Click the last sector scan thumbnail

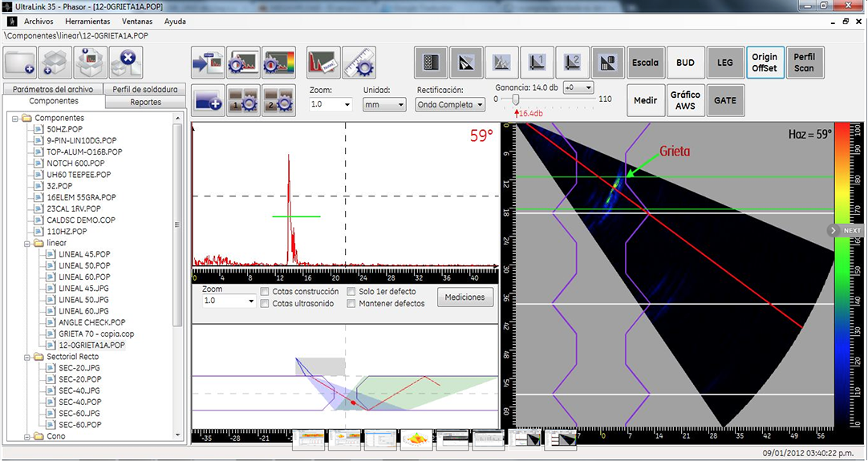tap(561, 440)
